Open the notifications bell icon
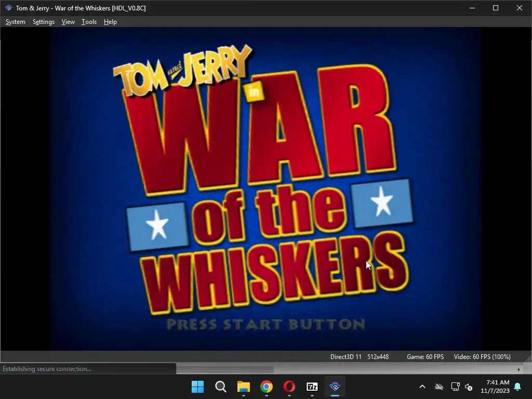The width and height of the screenshot is (532, 399). [518, 387]
